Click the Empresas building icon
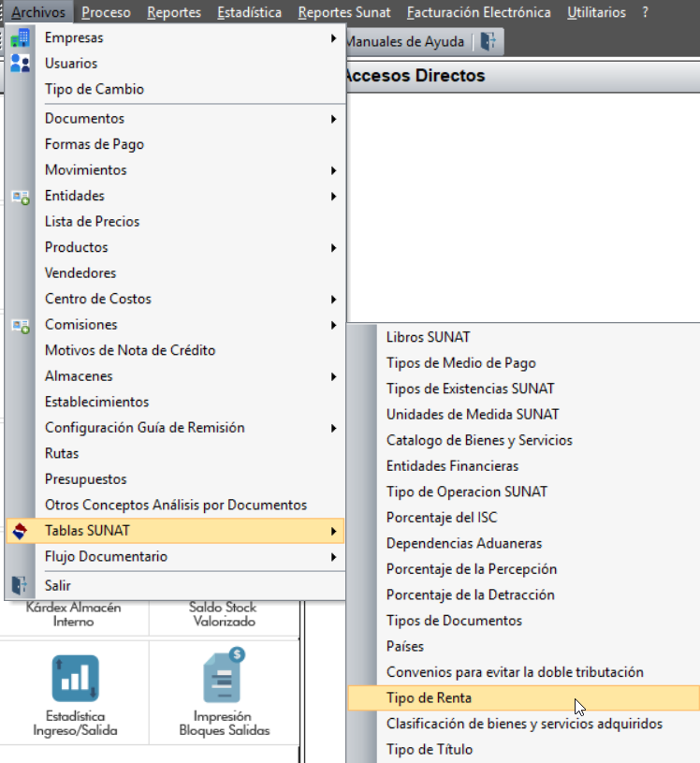This screenshot has height=763, width=700. coord(20,38)
